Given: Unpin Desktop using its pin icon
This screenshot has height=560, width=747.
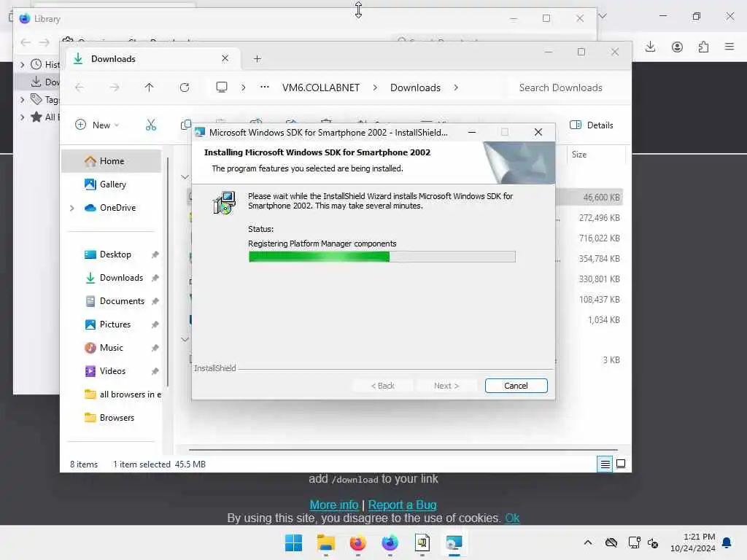Looking at the screenshot, I should coord(155,254).
